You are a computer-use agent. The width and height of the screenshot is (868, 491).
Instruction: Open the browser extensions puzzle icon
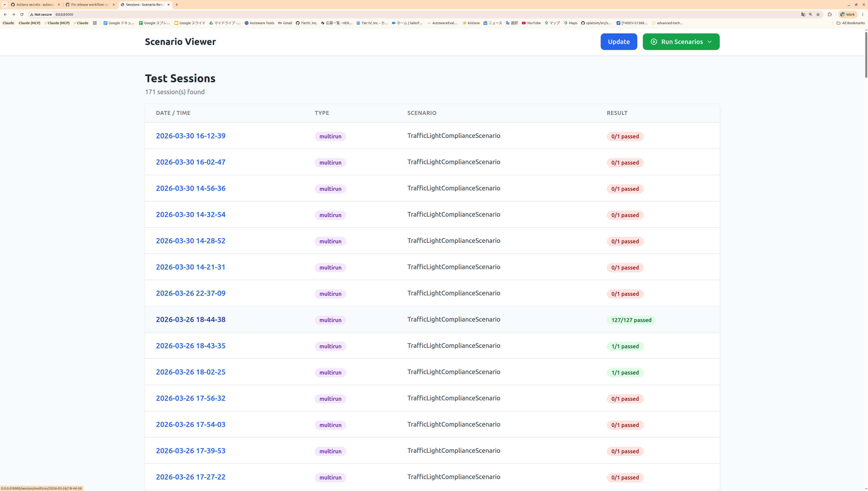click(x=830, y=15)
